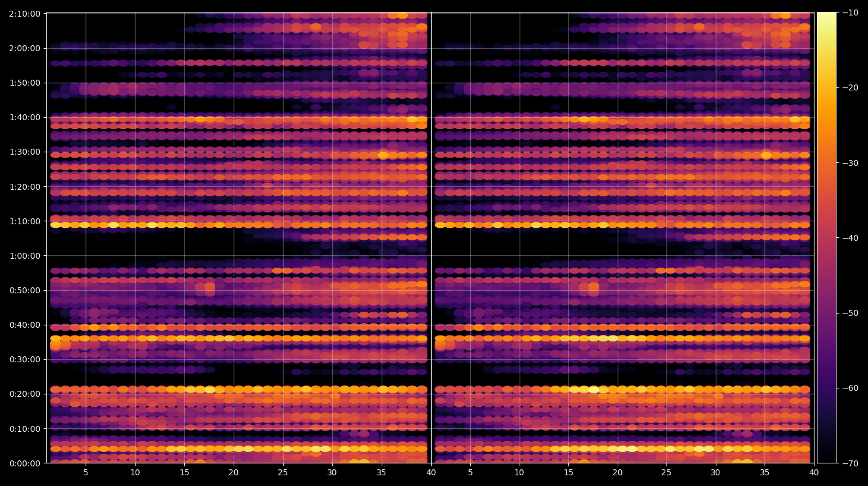Click x-axis tick 40 of right heatmap
Screen dimensions: 868x486
[x=814, y=472]
